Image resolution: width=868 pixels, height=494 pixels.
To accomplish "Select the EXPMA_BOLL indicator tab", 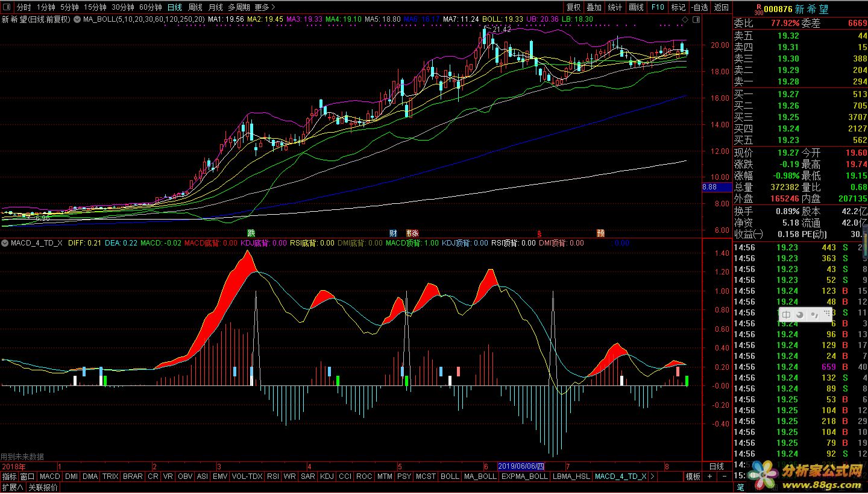I will click(524, 477).
